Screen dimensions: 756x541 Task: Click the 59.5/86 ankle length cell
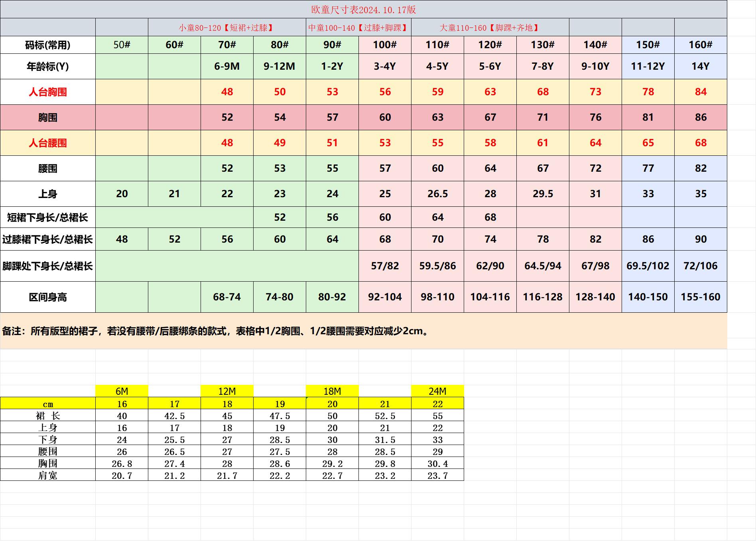pos(437,266)
